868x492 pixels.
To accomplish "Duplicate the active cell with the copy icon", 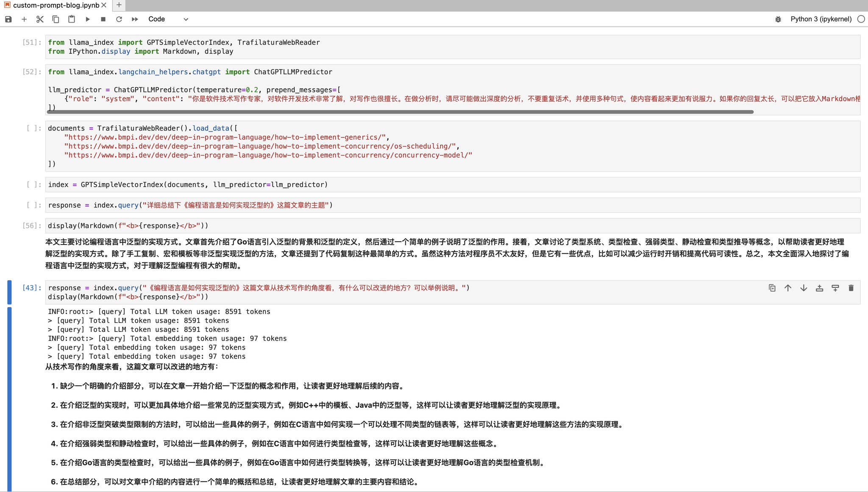I will (x=772, y=288).
